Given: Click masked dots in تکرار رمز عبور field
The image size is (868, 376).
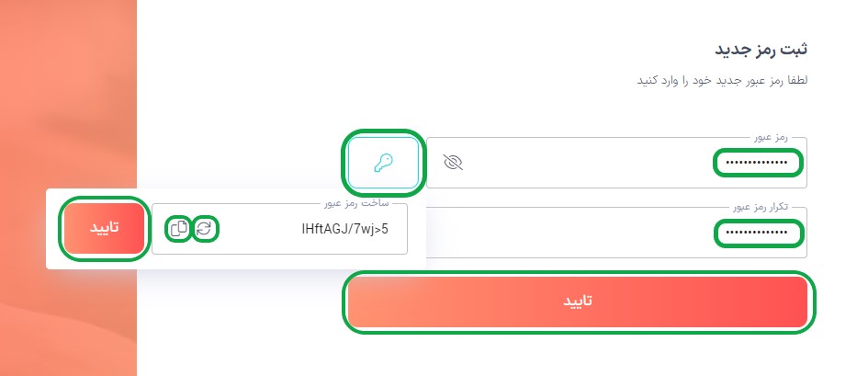Looking at the screenshot, I should click(x=757, y=233).
